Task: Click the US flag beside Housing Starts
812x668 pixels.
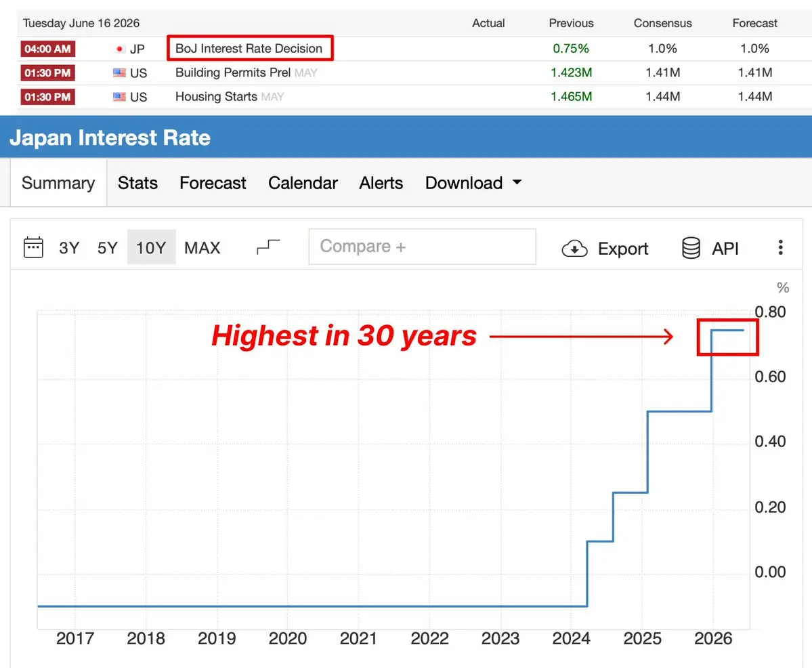Action: [120, 96]
